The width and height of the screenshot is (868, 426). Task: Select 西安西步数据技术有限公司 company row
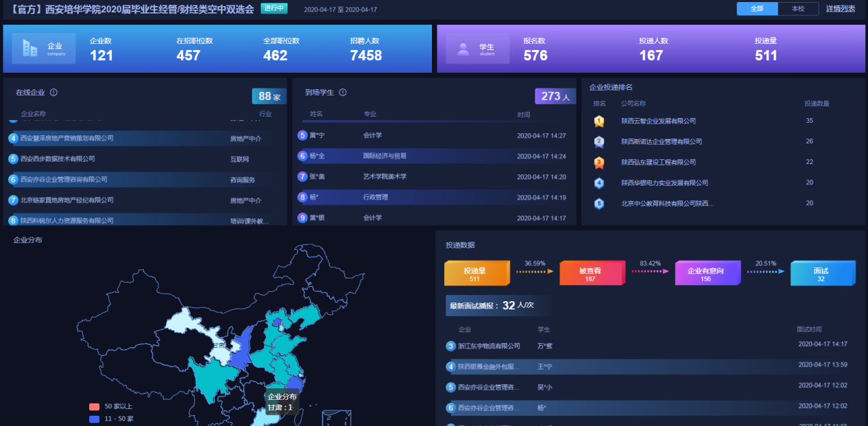(x=58, y=159)
